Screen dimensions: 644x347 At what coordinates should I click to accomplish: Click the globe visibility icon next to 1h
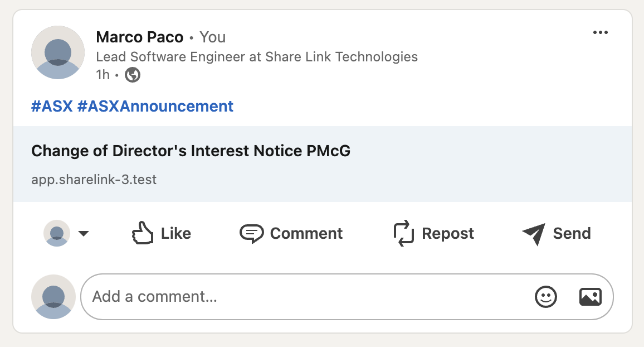click(133, 74)
